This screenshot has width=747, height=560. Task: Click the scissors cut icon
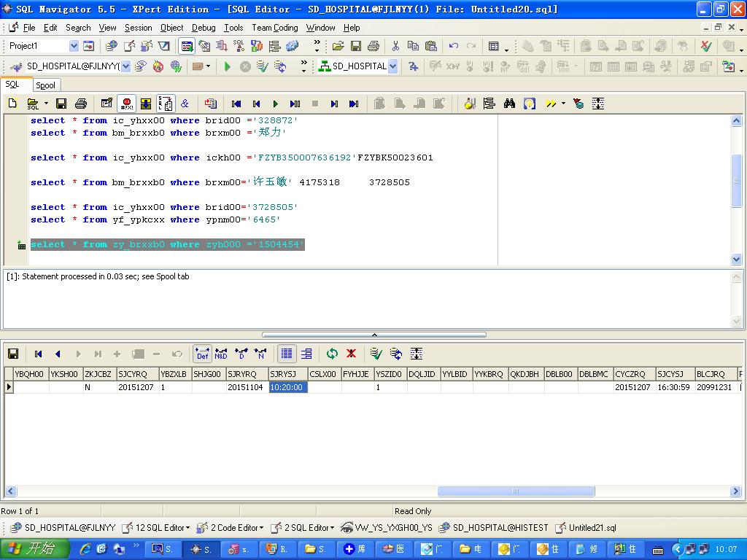[x=395, y=46]
